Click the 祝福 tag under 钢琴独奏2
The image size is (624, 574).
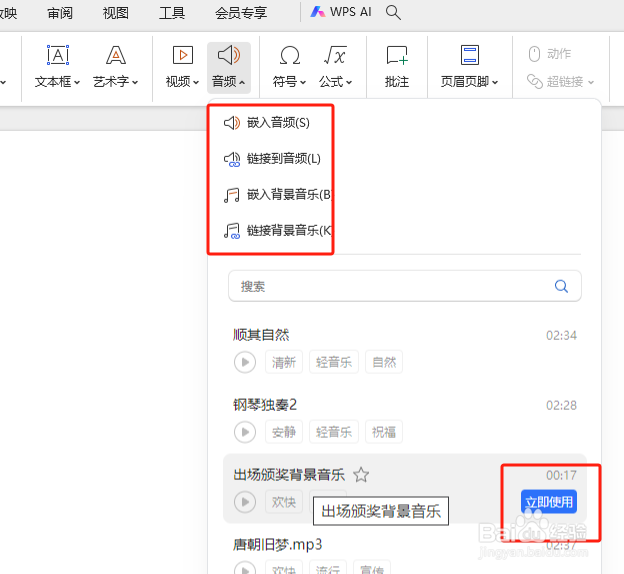coord(384,432)
